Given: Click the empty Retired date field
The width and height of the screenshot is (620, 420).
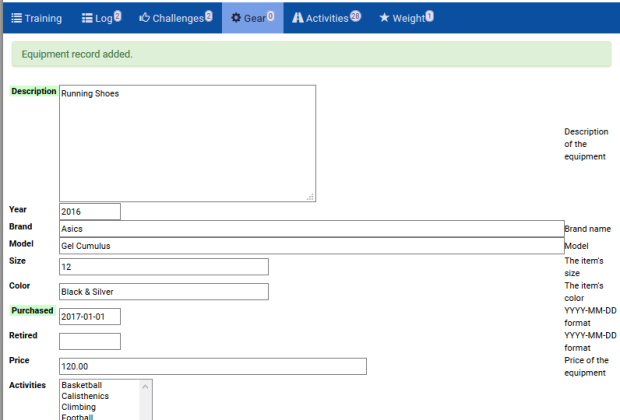Looking at the screenshot, I should (89, 341).
